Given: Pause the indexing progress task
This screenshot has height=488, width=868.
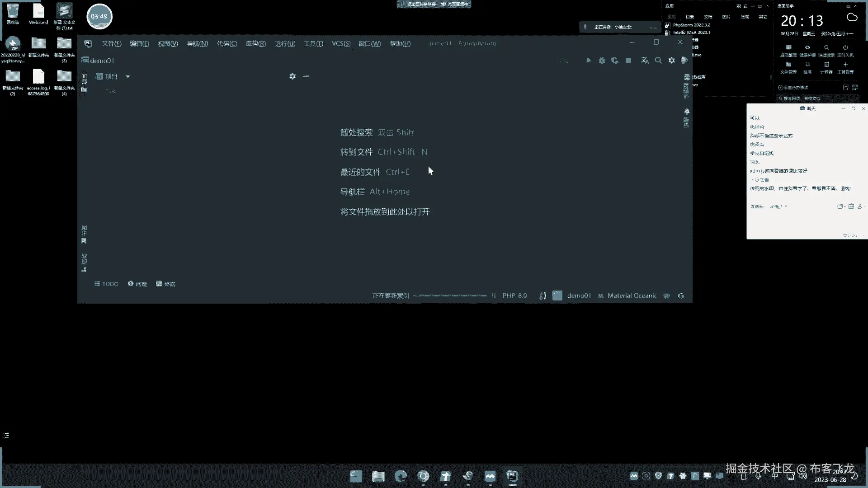Looking at the screenshot, I should (494, 296).
